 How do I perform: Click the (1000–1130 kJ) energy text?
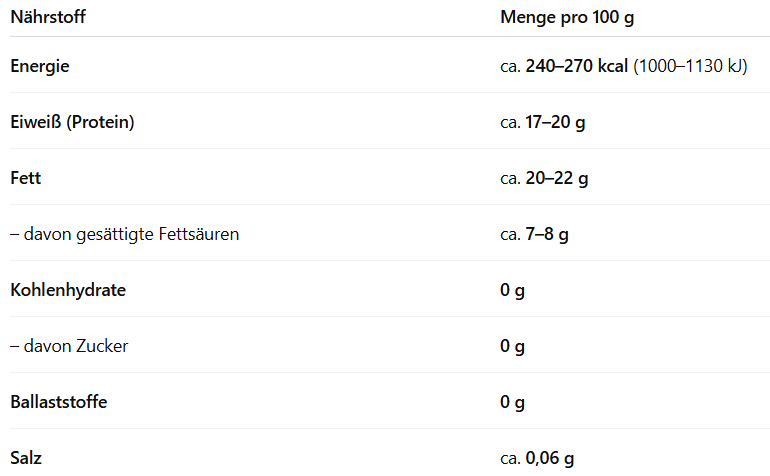click(x=690, y=66)
